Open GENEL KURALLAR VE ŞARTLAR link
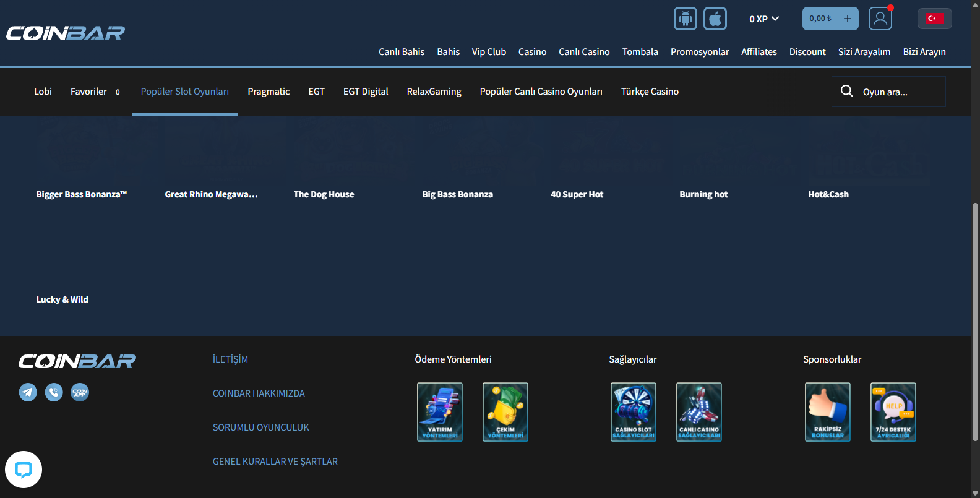Screen dimensions: 980x498 275,462
